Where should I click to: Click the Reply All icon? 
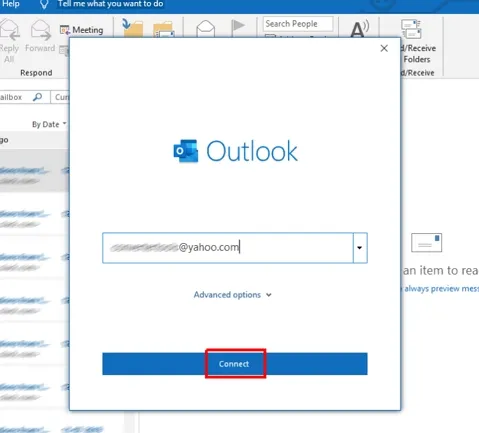[10, 30]
